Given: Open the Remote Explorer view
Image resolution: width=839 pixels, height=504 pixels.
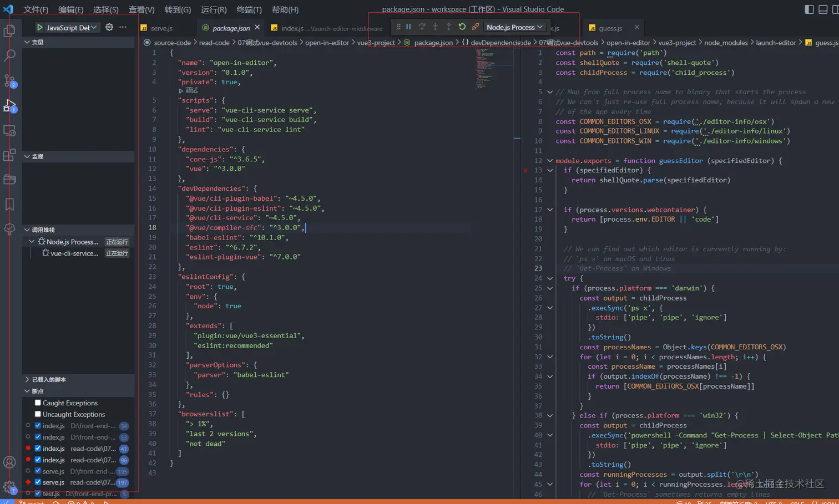Looking at the screenshot, I should [x=9, y=130].
